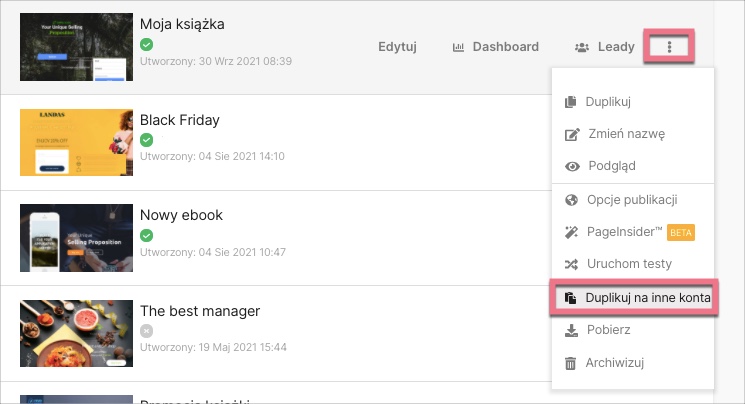Click the Archiwizuj trash icon

click(571, 363)
